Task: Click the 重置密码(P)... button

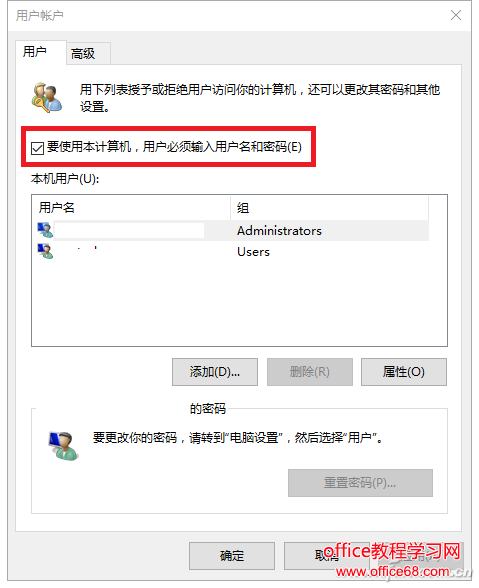Action: click(x=360, y=483)
